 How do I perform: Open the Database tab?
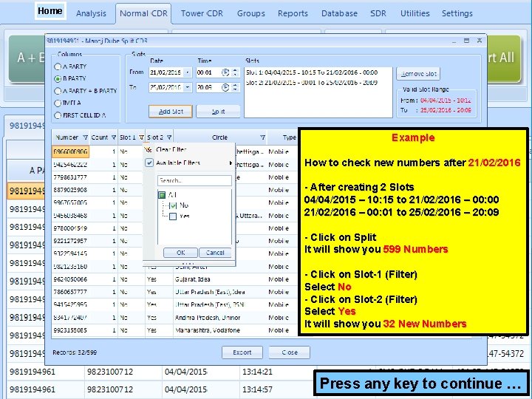tap(339, 13)
